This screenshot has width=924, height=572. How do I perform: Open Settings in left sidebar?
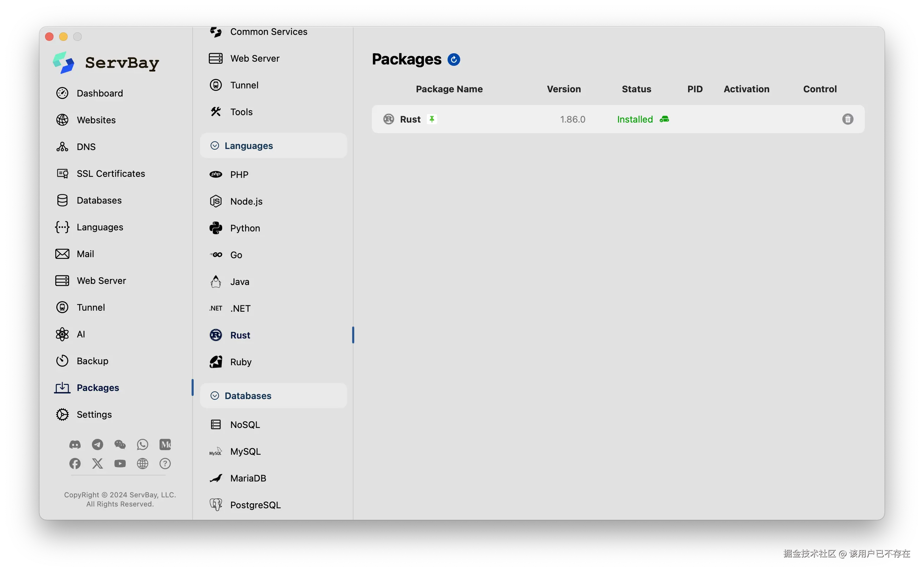94,415
